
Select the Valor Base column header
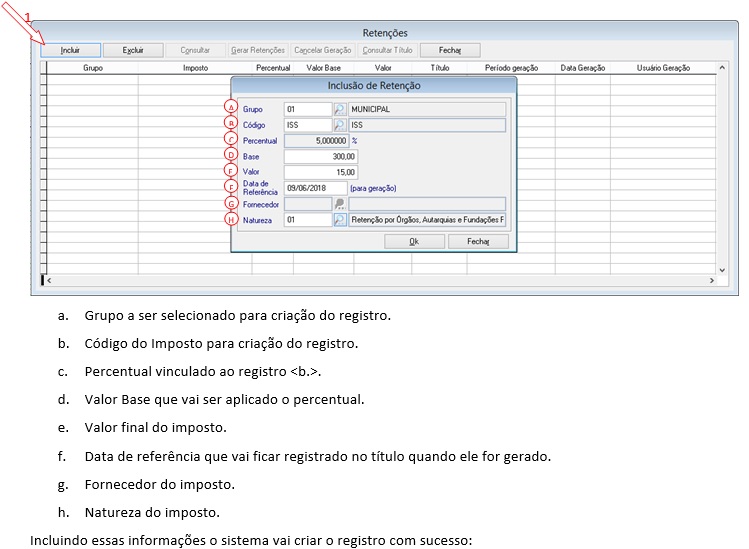click(x=323, y=68)
